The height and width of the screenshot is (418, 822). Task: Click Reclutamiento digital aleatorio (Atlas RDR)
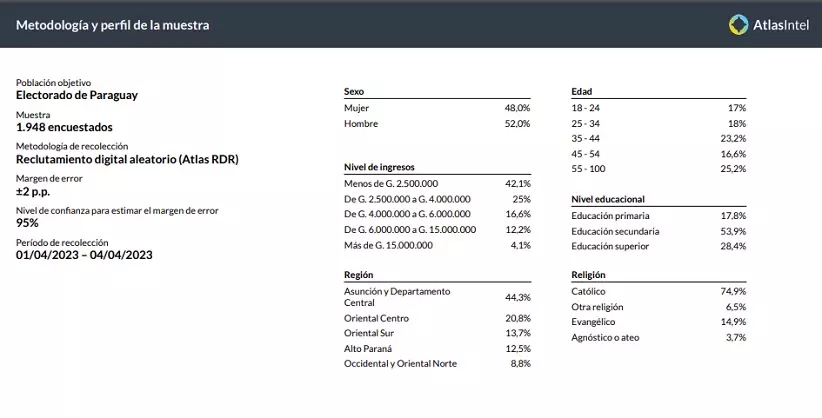point(127,159)
